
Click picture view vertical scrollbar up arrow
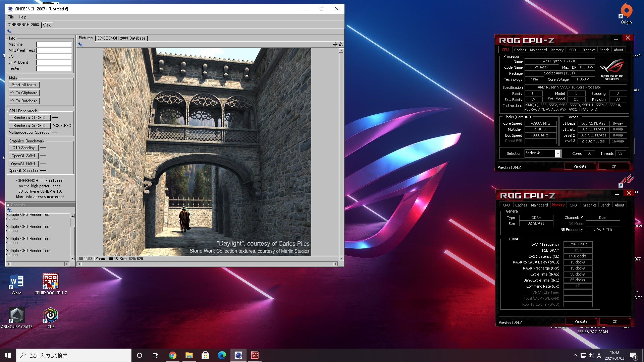[341, 51]
